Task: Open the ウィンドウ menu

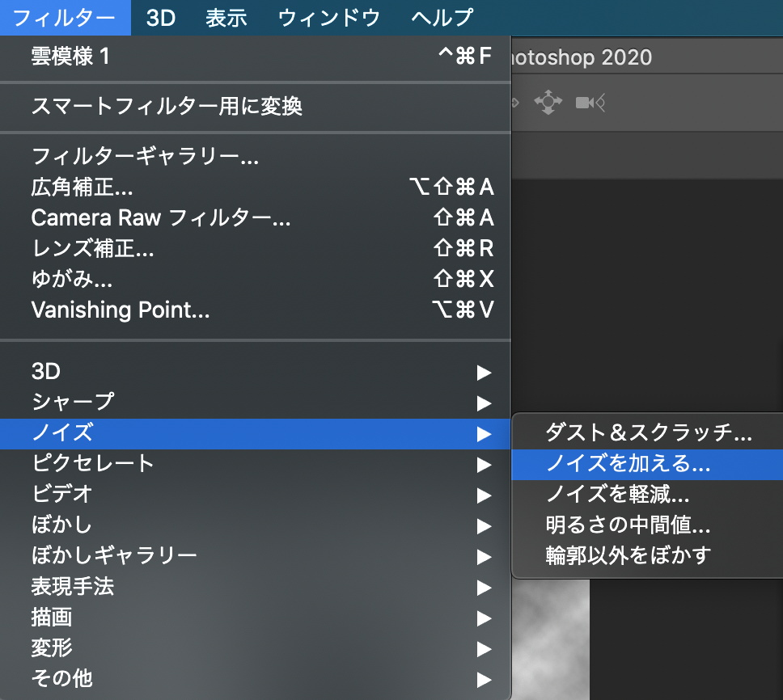Action: [x=329, y=18]
